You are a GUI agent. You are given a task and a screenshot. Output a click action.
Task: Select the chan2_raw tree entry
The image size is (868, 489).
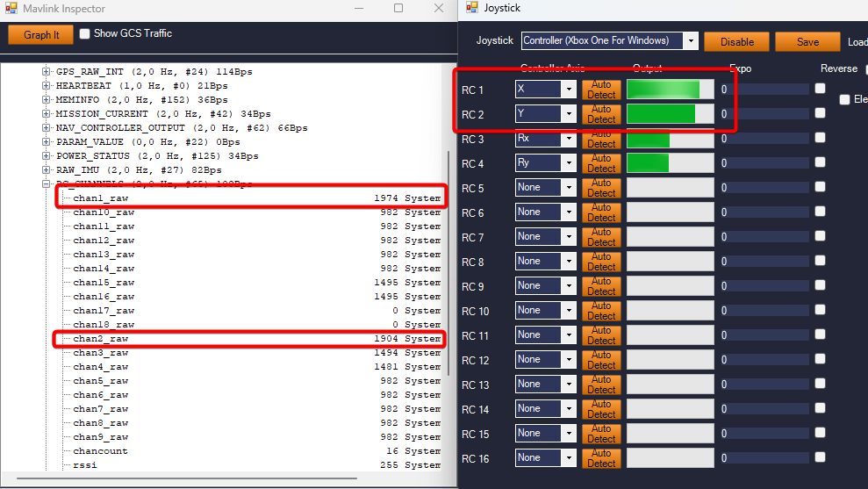100,339
